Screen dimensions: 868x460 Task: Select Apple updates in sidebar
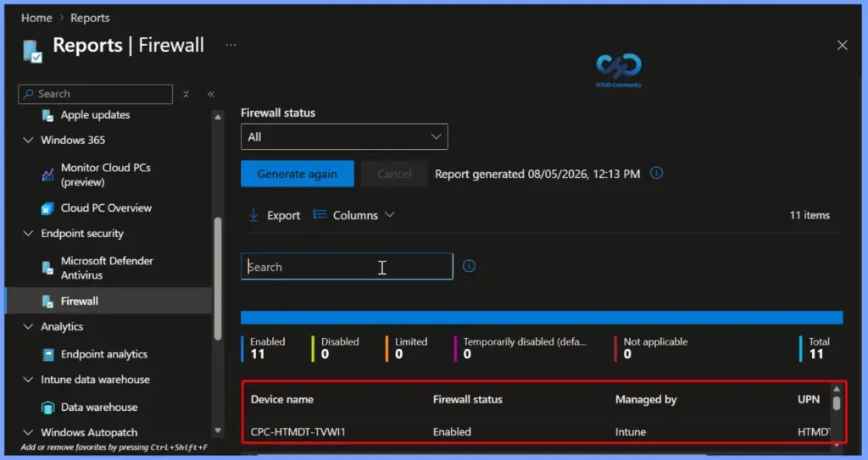point(95,115)
